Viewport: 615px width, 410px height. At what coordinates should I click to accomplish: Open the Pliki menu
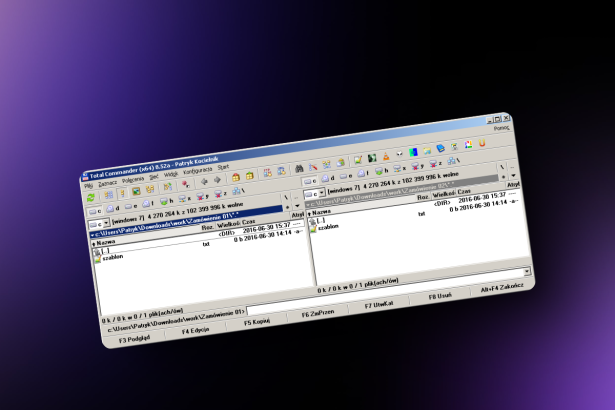[88, 186]
